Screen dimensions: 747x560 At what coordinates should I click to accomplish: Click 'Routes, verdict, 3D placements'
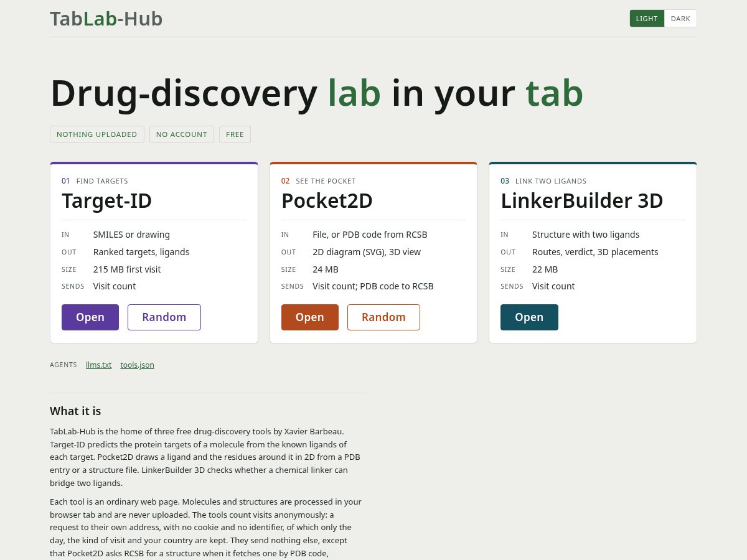(x=595, y=252)
